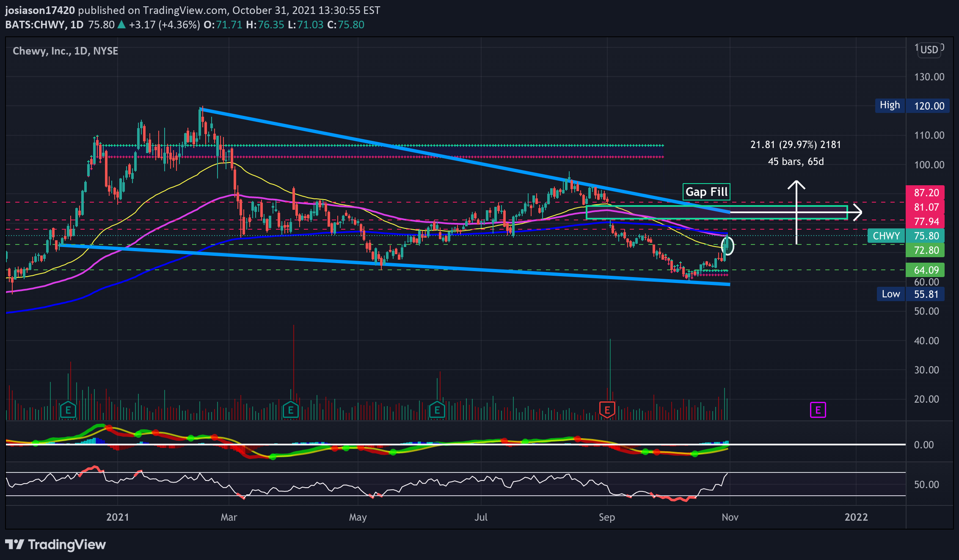959x560 pixels.
Task: Click the May label on time axis
Action: 358,517
